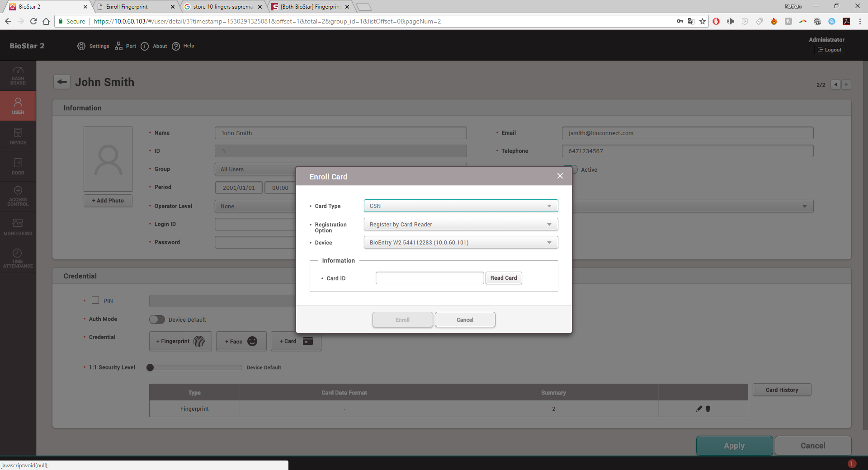Delete the Fingerprint credential row
Viewport: 868px width, 470px height.
[708, 409]
